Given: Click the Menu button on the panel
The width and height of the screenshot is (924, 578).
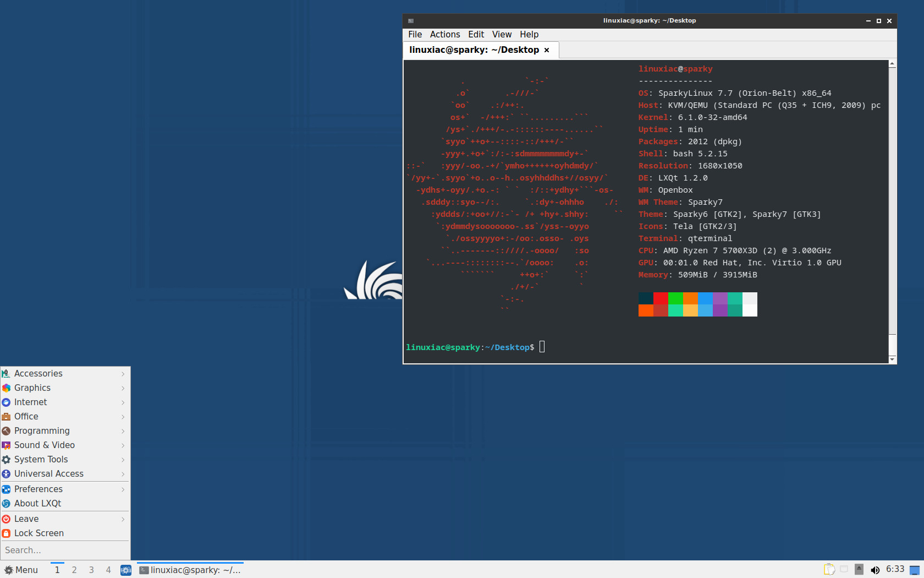Looking at the screenshot, I should tap(21, 570).
